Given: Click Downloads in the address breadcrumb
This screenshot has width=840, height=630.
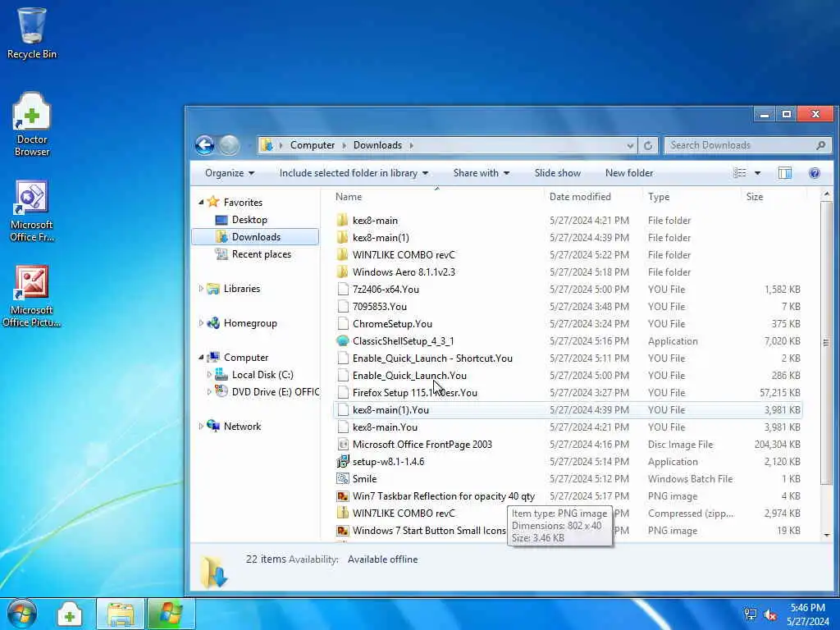Looking at the screenshot, I should click(377, 145).
